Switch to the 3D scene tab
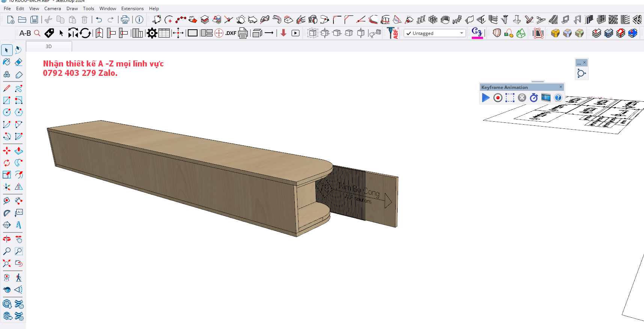The image size is (644, 329). (49, 47)
